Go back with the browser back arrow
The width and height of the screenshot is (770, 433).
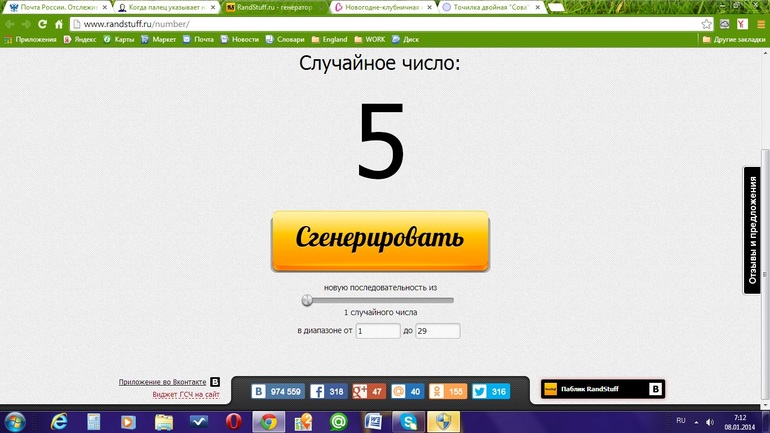click(x=10, y=24)
